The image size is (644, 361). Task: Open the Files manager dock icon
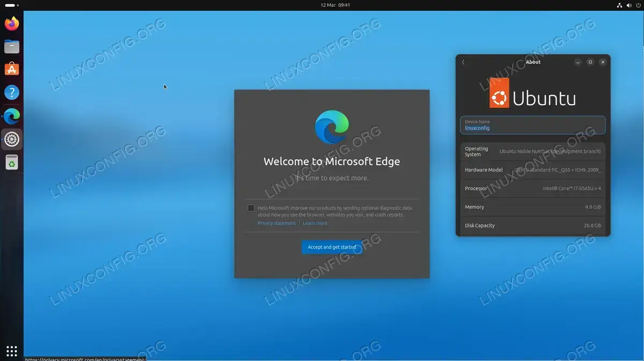[12, 47]
